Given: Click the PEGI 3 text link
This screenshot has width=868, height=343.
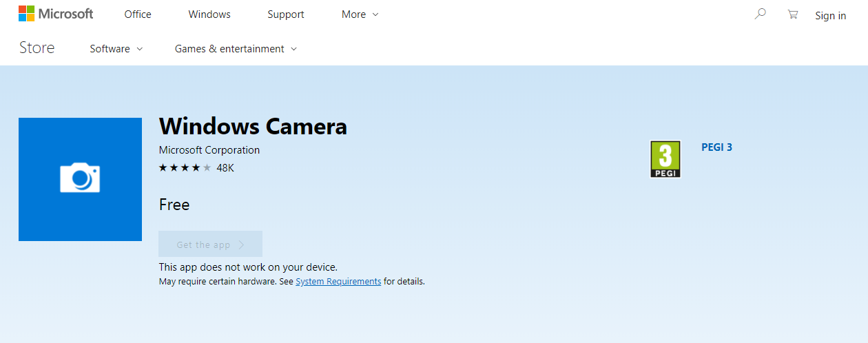Looking at the screenshot, I should click(716, 147).
